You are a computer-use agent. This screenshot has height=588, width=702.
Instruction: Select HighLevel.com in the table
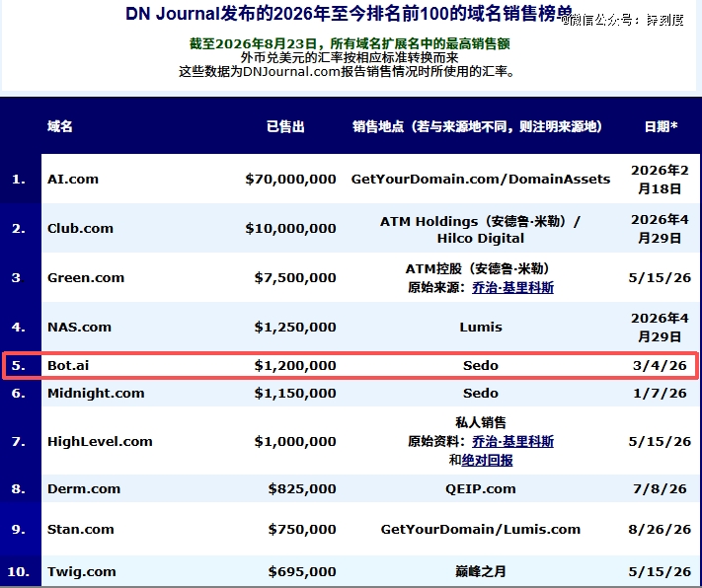click(100, 441)
